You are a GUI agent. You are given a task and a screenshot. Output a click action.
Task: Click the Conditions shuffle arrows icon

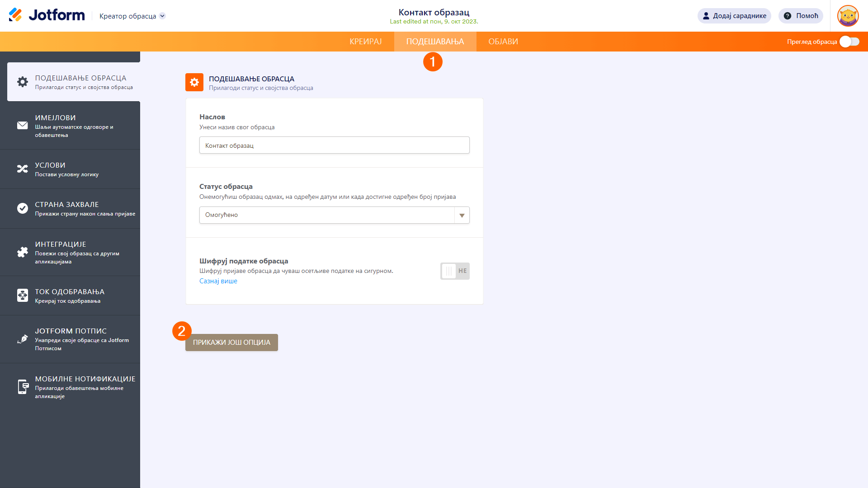(23, 169)
